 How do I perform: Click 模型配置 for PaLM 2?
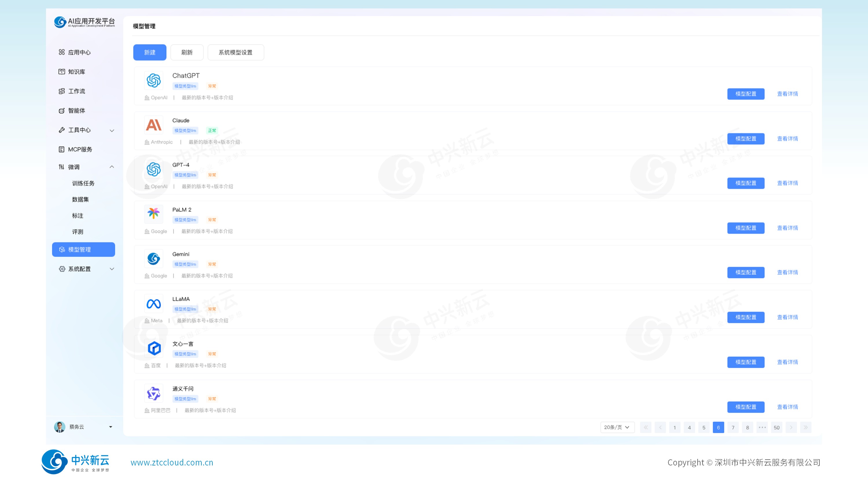[x=746, y=228]
